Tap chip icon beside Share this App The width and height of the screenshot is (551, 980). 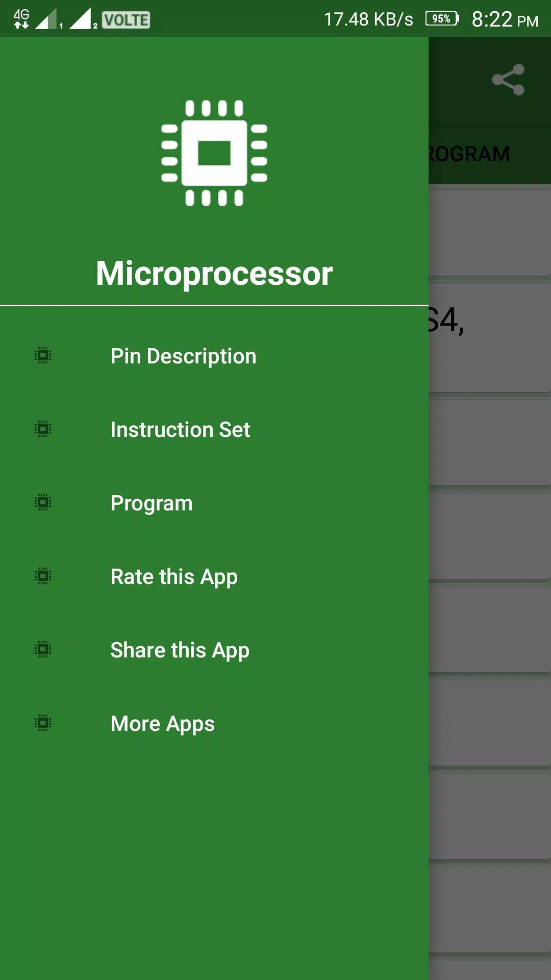click(43, 649)
